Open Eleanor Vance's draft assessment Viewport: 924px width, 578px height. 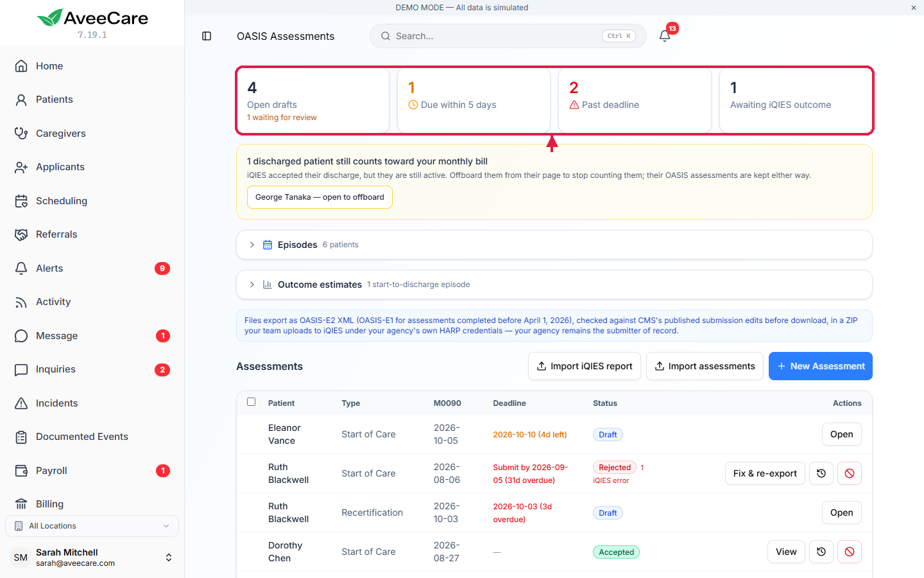pyautogui.click(x=842, y=434)
